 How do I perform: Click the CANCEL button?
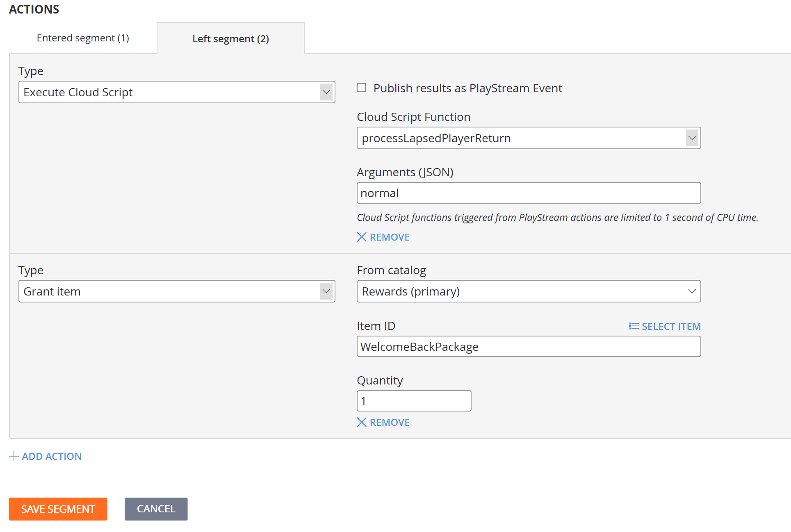point(155,508)
